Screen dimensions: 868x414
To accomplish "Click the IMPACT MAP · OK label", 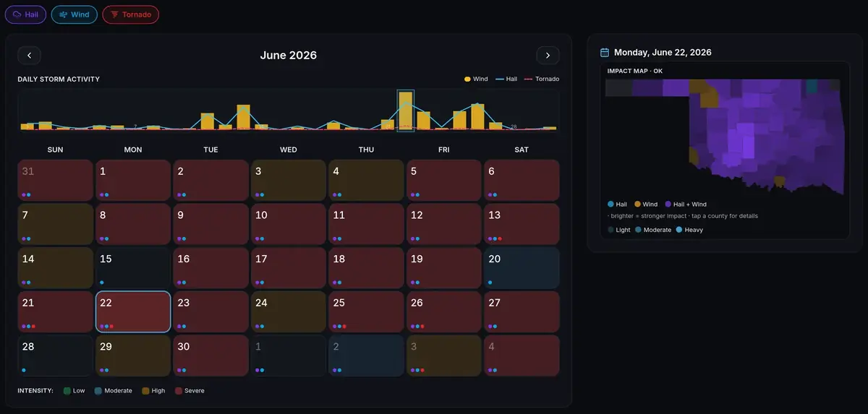I will (635, 71).
